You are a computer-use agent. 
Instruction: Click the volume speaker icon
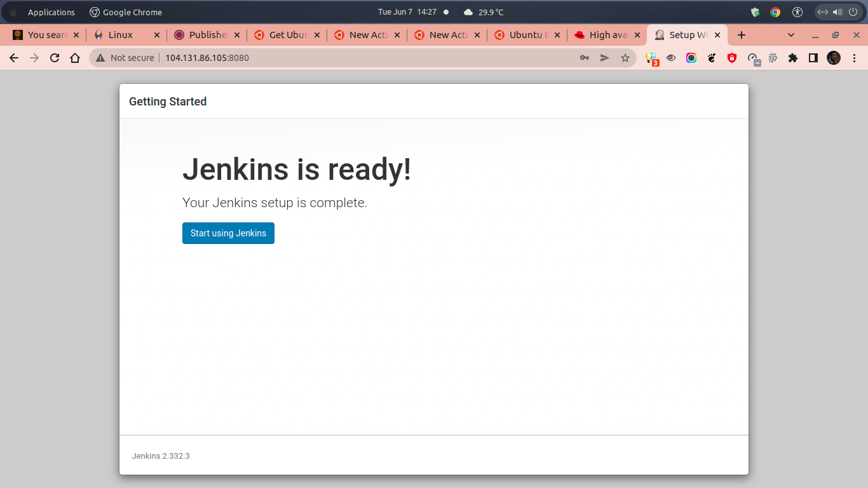point(837,12)
